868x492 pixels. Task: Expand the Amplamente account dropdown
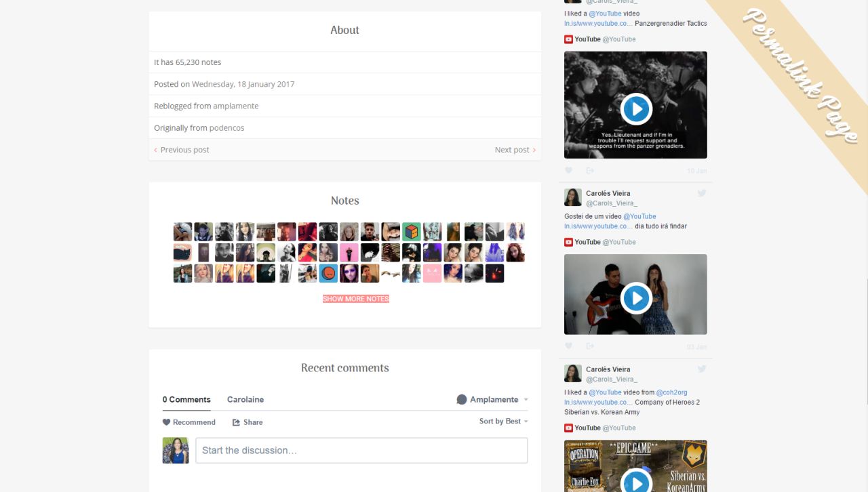(x=492, y=400)
